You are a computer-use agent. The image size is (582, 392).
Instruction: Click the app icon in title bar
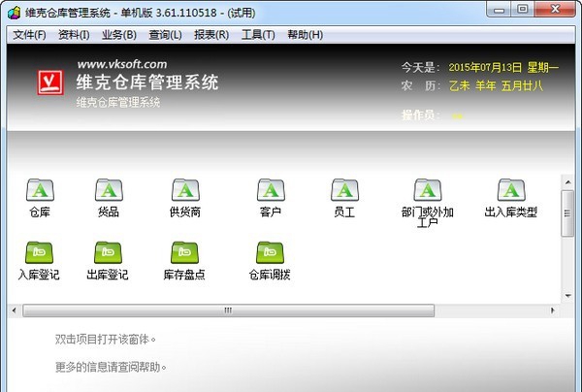(x=15, y=13)
